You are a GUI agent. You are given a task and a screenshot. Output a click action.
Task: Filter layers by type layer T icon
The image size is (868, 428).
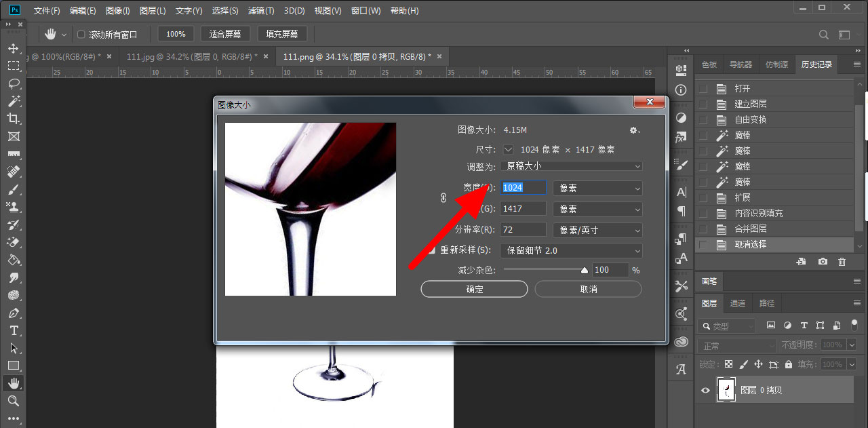click(804, 326)
